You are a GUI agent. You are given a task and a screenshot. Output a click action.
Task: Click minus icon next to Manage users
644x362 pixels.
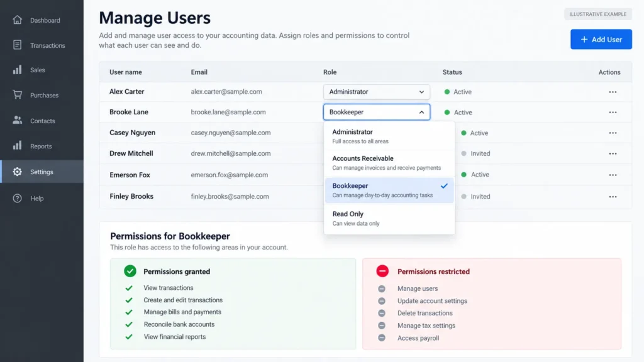382,288
